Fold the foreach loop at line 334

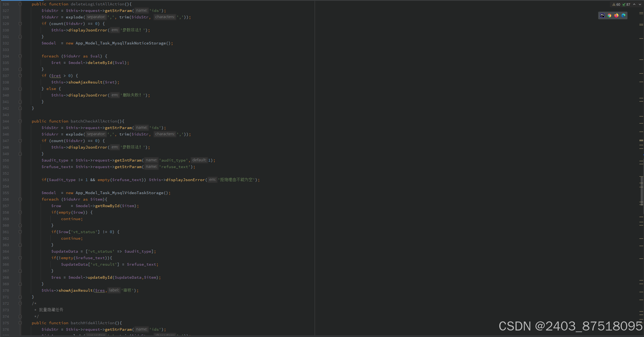tap(20, 56)
